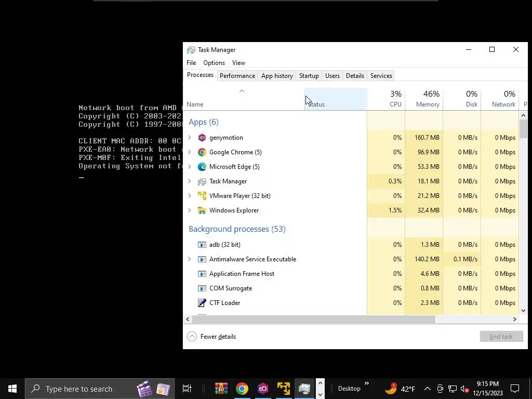This screenshot has height=399, width=532.
Task: Open Task View from the taskbar
Action: [x=187, y=389]
